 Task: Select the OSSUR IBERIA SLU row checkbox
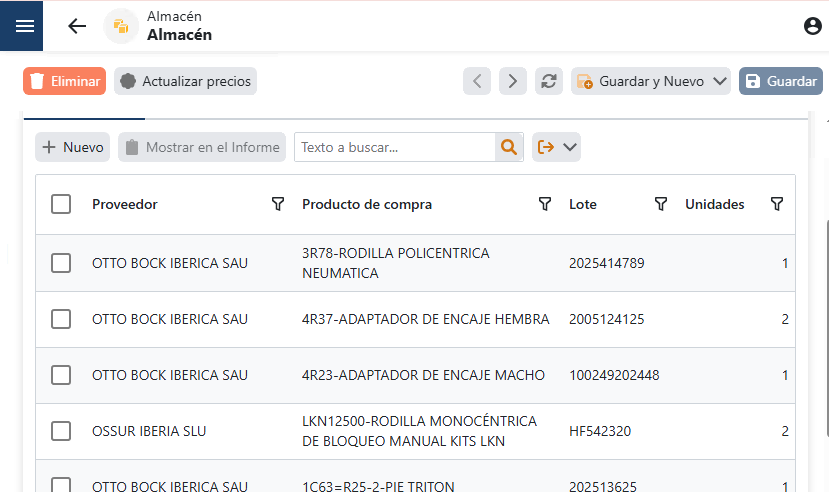coord(61,431)
